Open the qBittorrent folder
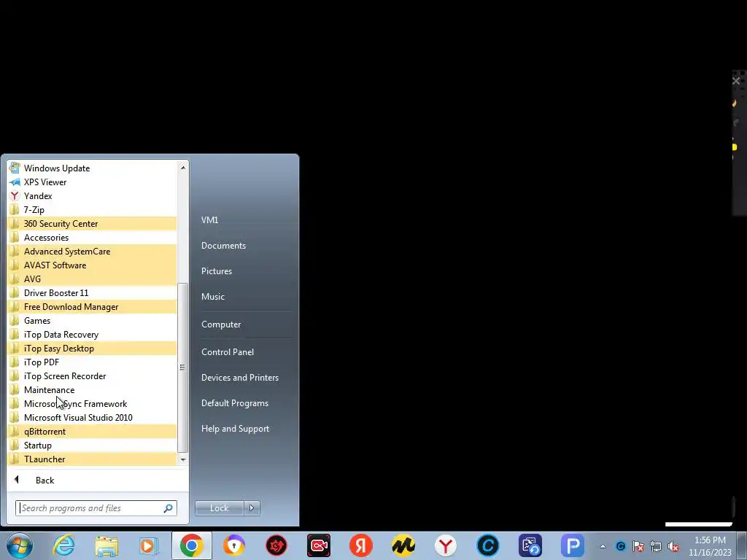The height and width of the screenshot is (560, 747). click(x=92, y=431)
